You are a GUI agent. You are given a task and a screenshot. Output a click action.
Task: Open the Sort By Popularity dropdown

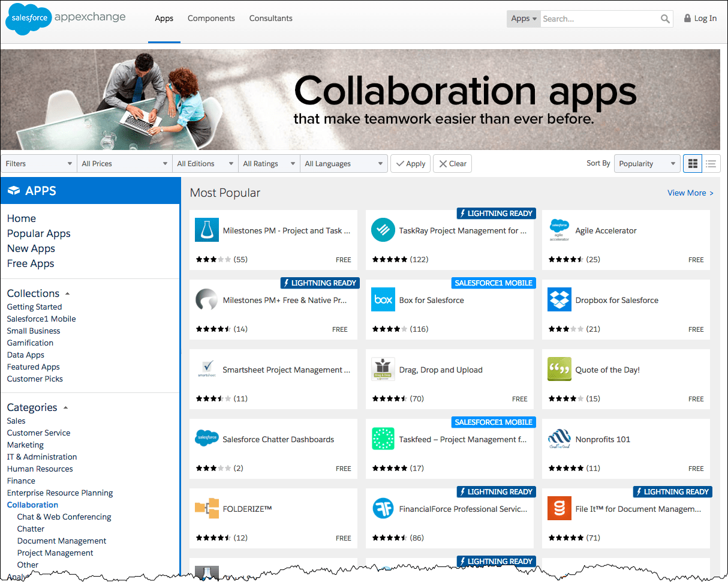click(x=648, y=163)
